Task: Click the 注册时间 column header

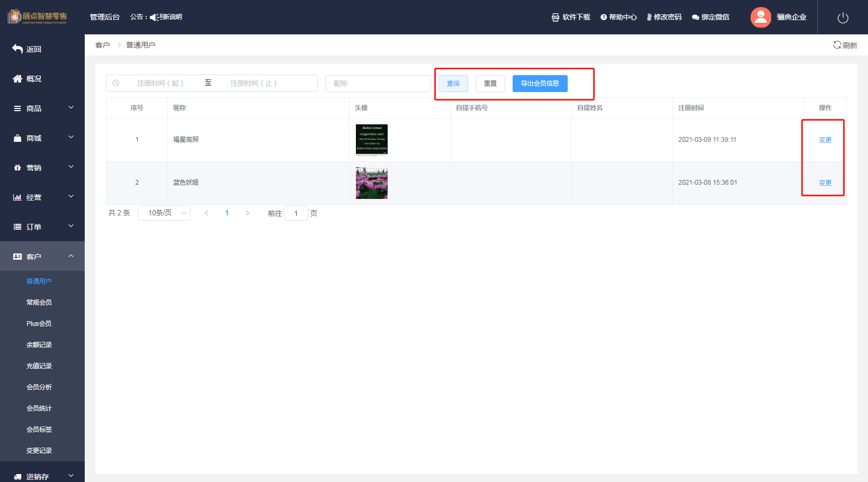Action: pos(691,108)
